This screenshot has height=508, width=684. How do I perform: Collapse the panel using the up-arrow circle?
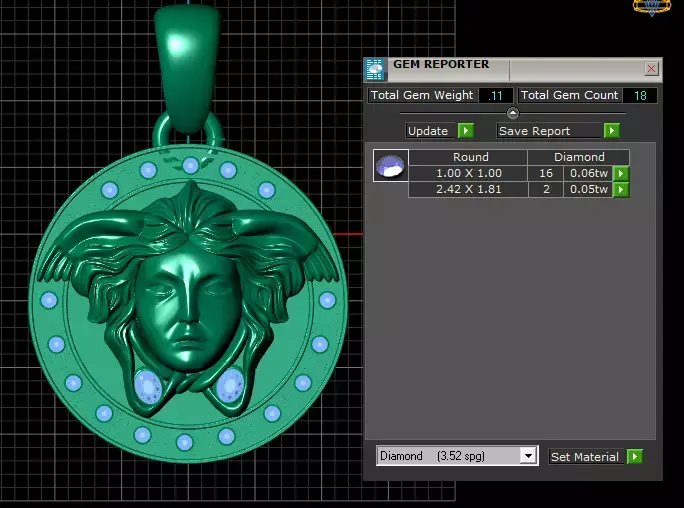513,113
